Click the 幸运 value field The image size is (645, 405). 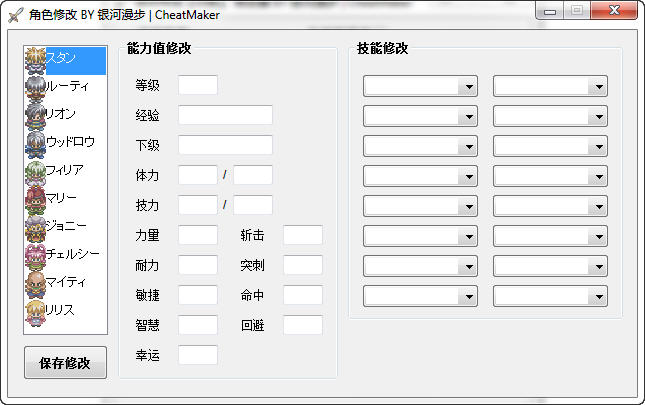click(x=198, y=355)
